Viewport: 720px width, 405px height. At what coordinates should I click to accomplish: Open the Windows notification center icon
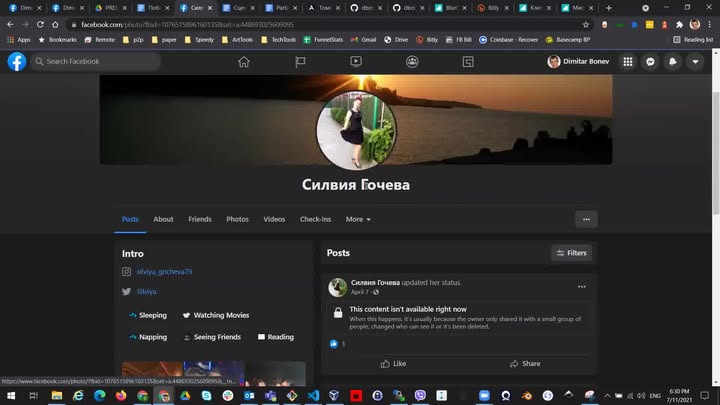click(x=705, y=395)
